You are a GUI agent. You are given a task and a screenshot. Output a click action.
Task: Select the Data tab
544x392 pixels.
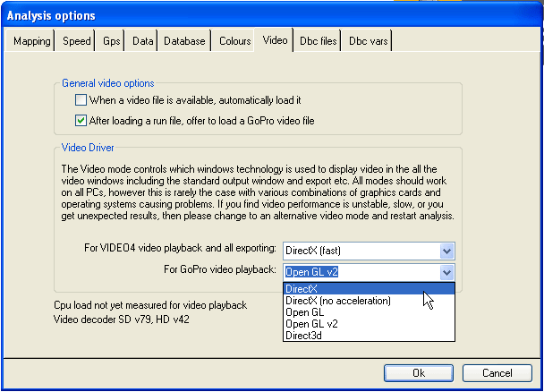[x=142, y=41]
